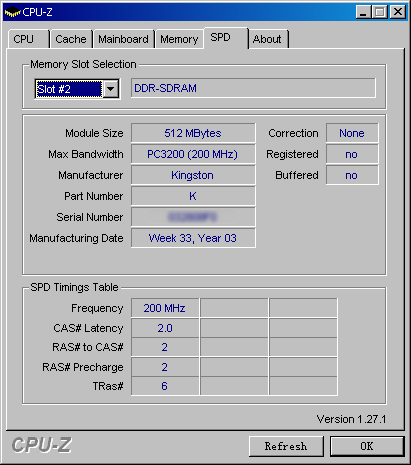Click the Buffered value no
Image resolution: width=411 pixels, height=465 pixels.
coord(352,175)
